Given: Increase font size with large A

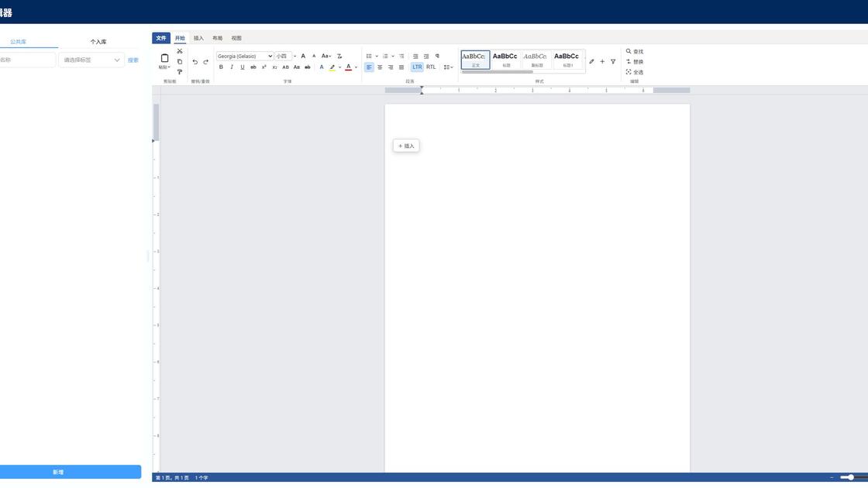Looking at the screenshot, I should coord(303,56).
